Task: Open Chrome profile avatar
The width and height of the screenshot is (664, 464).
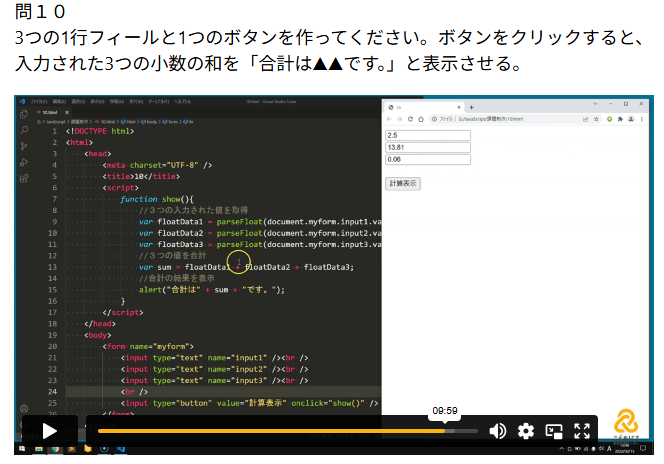Action: (631, 119)
